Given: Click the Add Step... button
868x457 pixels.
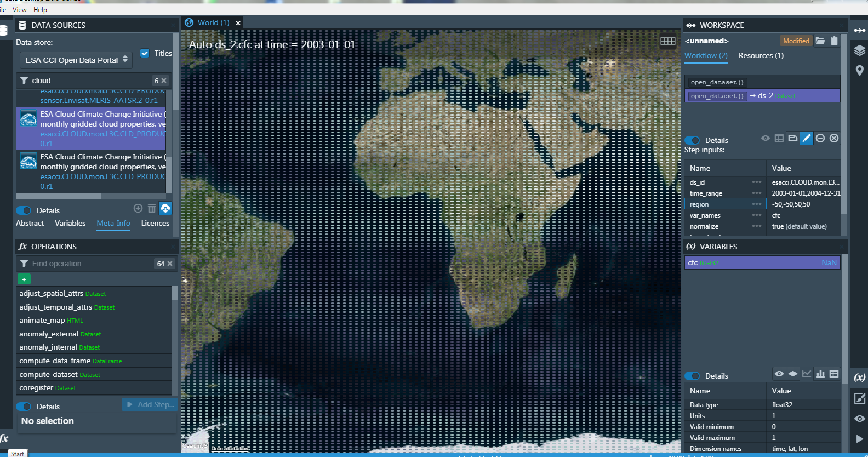Looking at the screenshot, I should [150, 404].
